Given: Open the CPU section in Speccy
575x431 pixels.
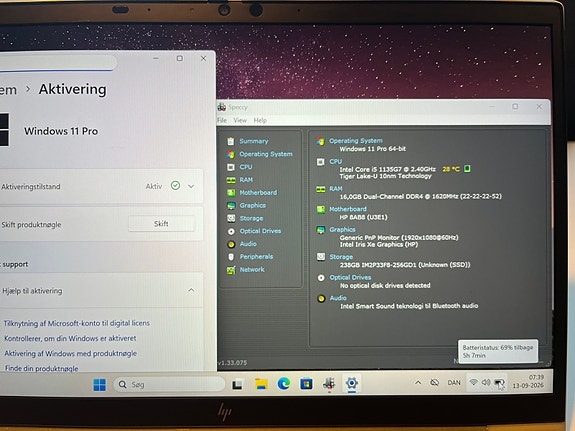Looking at the screenshot, I should point(245,167).
